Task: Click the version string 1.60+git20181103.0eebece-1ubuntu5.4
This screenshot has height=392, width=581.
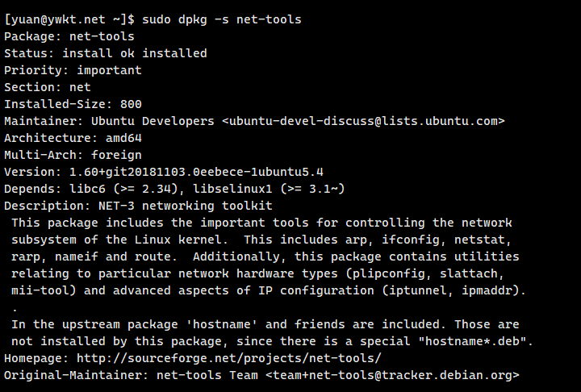Action: pyautogui.click(x=196, y=172)
